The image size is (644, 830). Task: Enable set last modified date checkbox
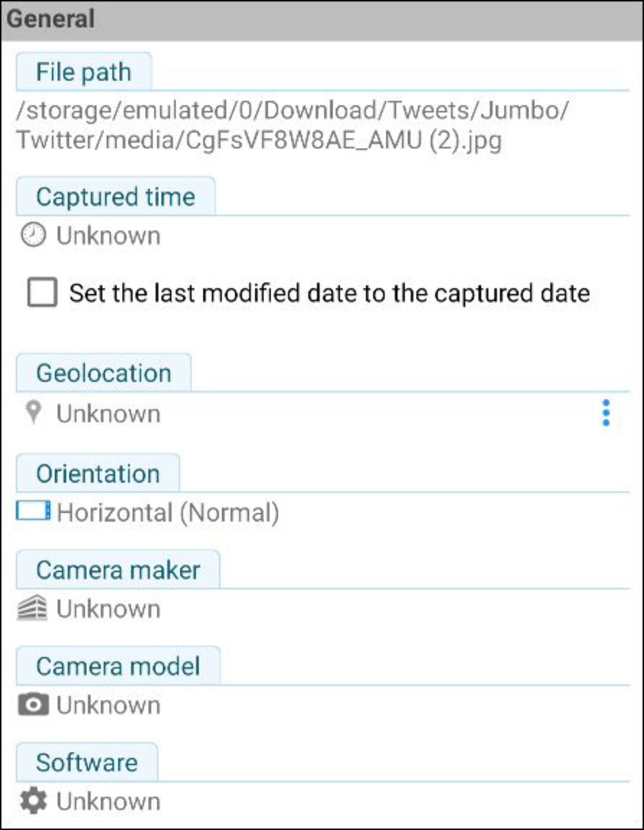43,292
